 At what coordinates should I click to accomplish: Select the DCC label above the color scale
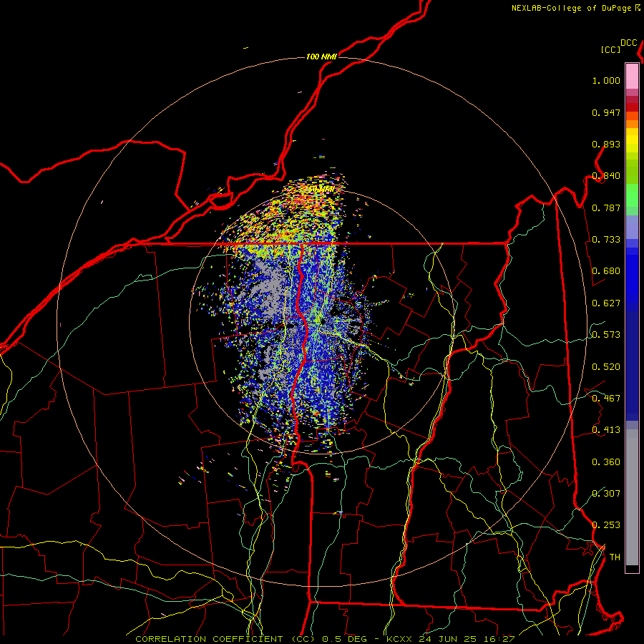pos(628,43)
